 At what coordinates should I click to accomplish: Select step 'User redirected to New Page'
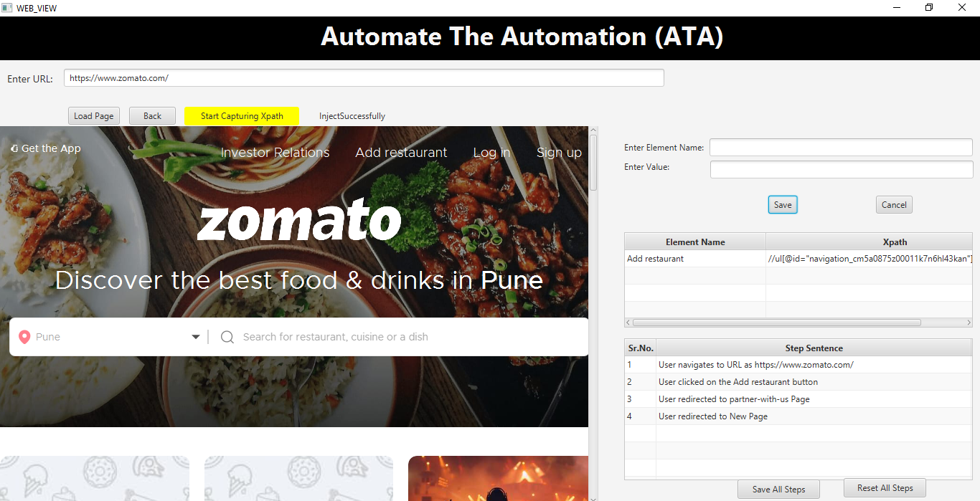(798, 416)
